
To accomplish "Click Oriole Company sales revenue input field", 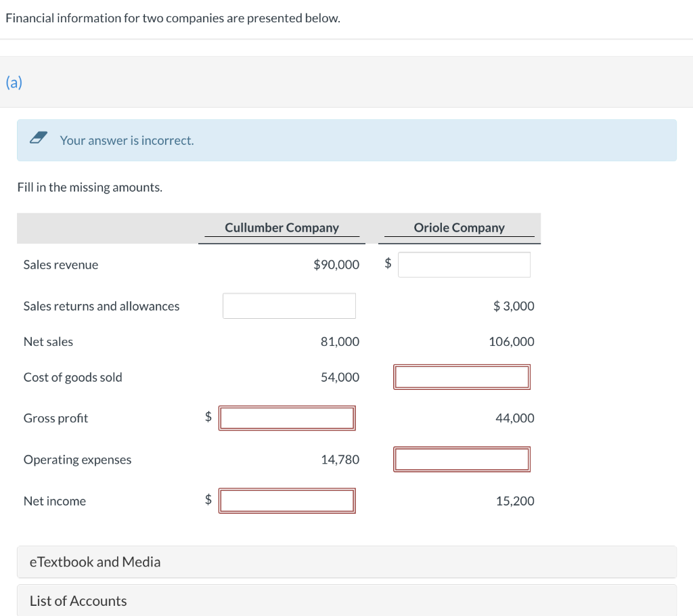I will tap(464, 265).
